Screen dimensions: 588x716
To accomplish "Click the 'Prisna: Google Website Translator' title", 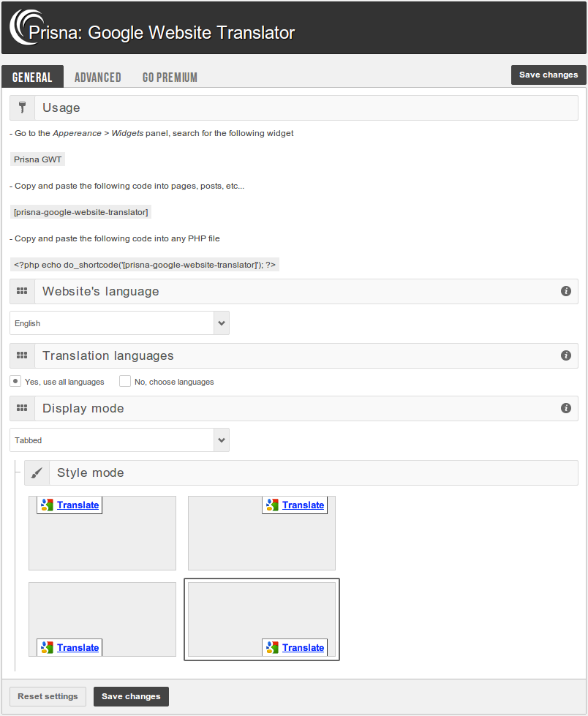I will 162,32.
